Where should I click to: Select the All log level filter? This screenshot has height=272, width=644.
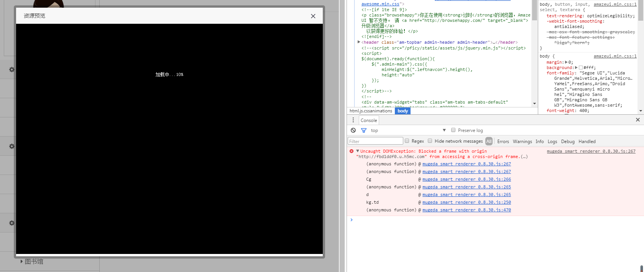tap(489, 141)
